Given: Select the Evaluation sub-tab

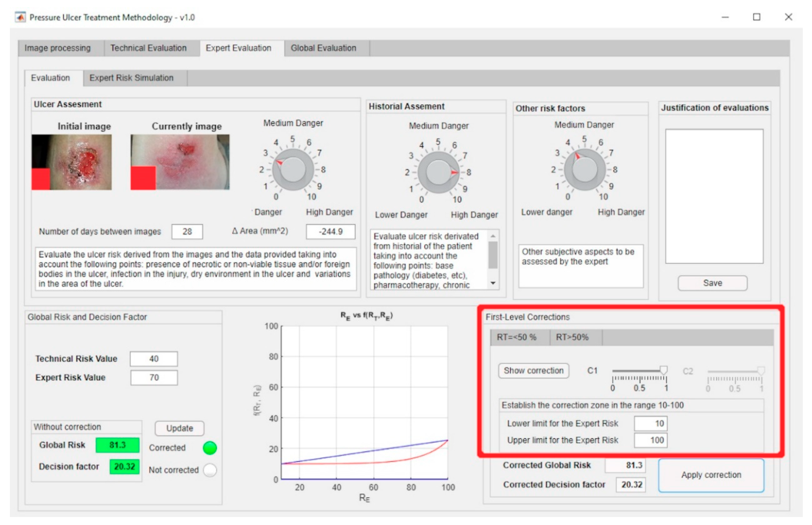Looking at the screenshot, I should click(51, 78).
